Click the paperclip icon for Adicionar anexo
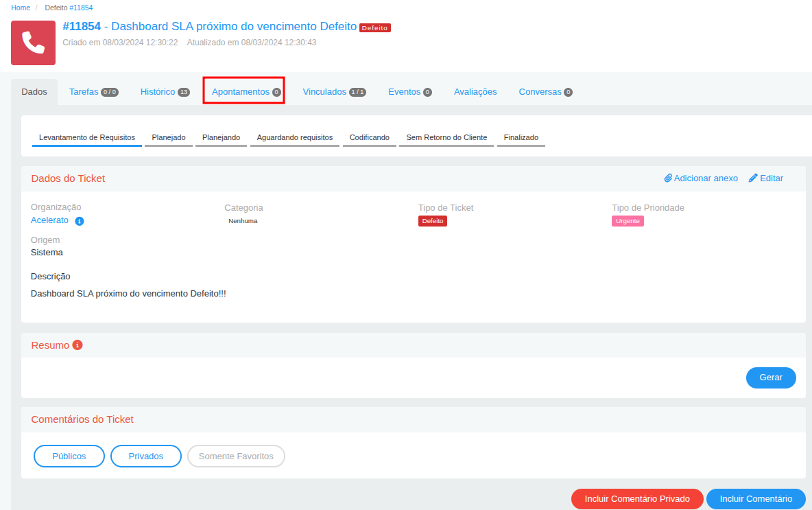Image resolution: width=812 pixels, height=510 pixels. tap(668, 178)
